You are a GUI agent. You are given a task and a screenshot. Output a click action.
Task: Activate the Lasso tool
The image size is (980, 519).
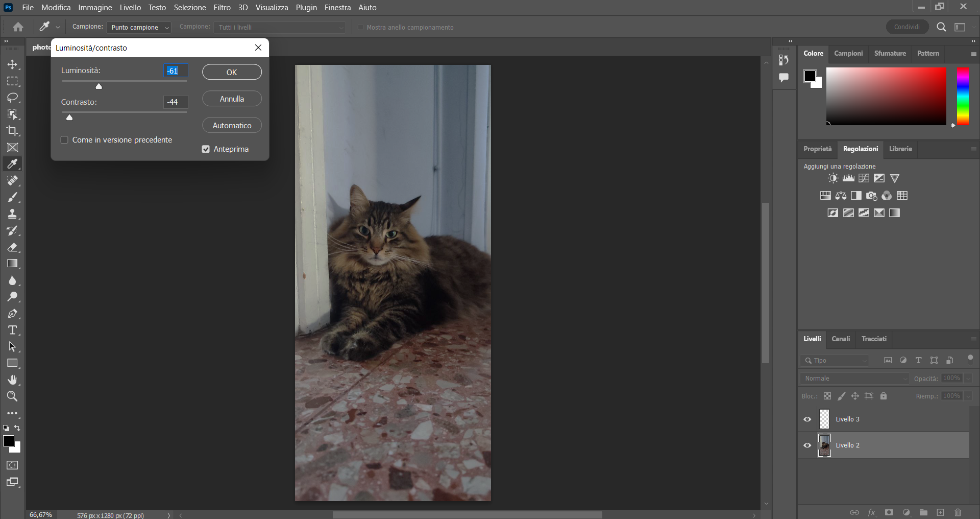point(12,98)
